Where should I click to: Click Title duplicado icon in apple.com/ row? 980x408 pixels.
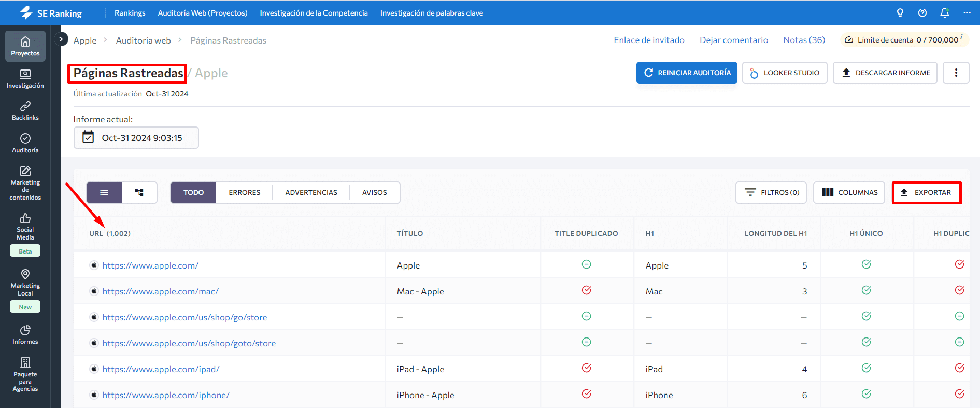pos(586,264)
